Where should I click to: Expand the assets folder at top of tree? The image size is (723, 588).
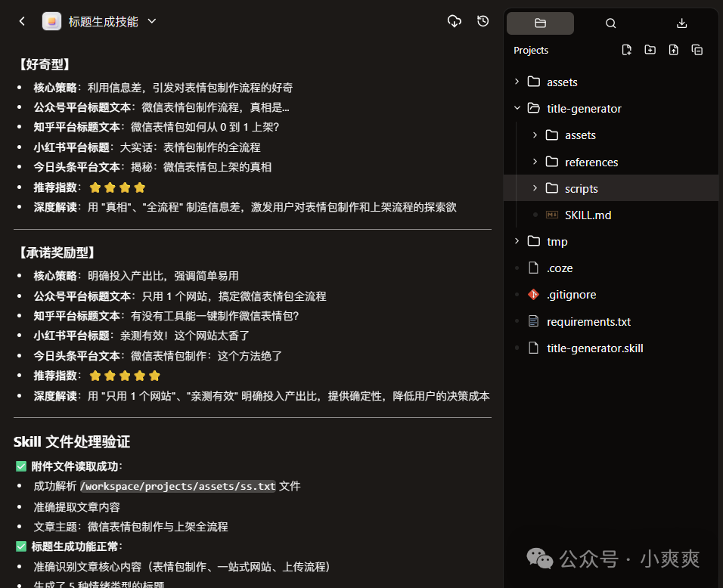tap(517, 82)
